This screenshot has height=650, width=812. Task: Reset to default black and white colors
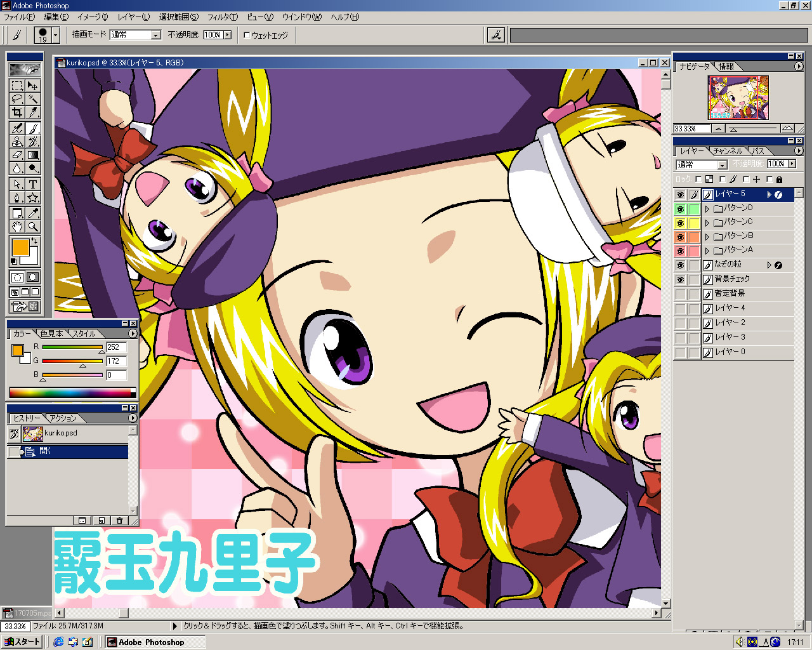point(14,261)
